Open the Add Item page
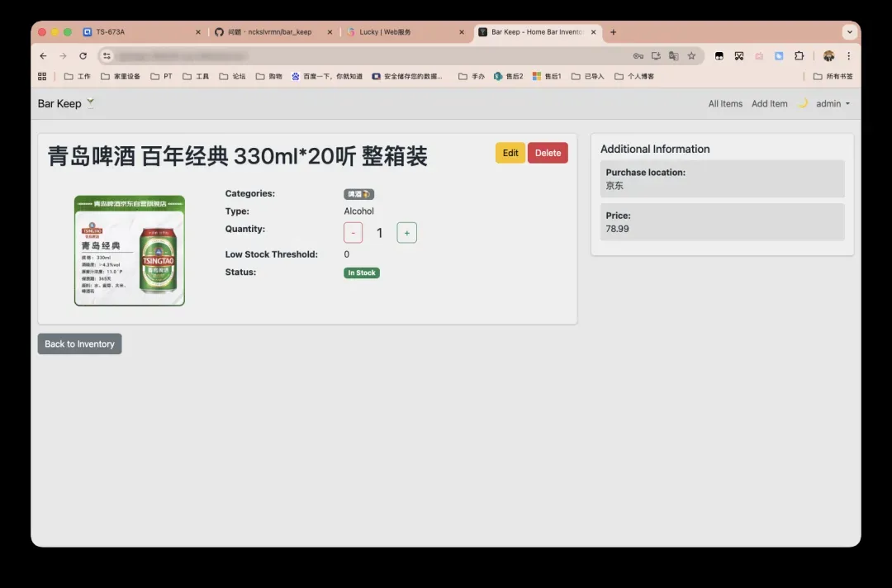The width and height of the screenshot is (892, 588). tap(769, 104)
